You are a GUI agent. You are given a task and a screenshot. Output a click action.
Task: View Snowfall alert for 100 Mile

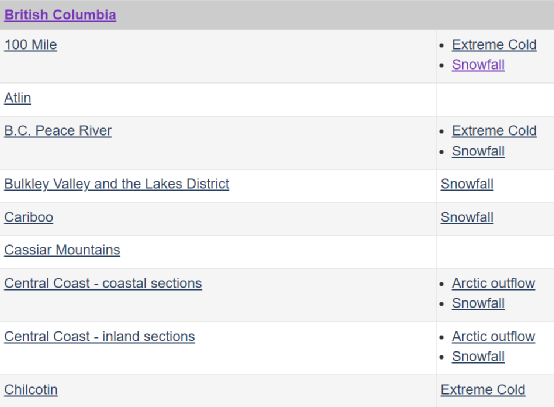coord(478,65)
